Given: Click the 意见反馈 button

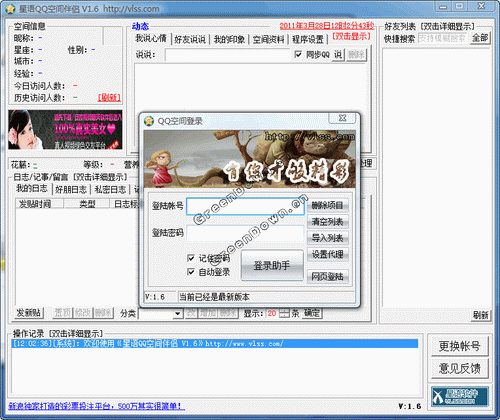Looking at the screenshot, I should pos(459,368).
